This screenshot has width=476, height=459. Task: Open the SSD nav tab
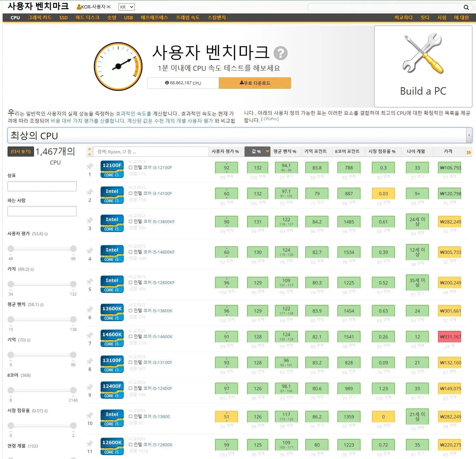64,18
